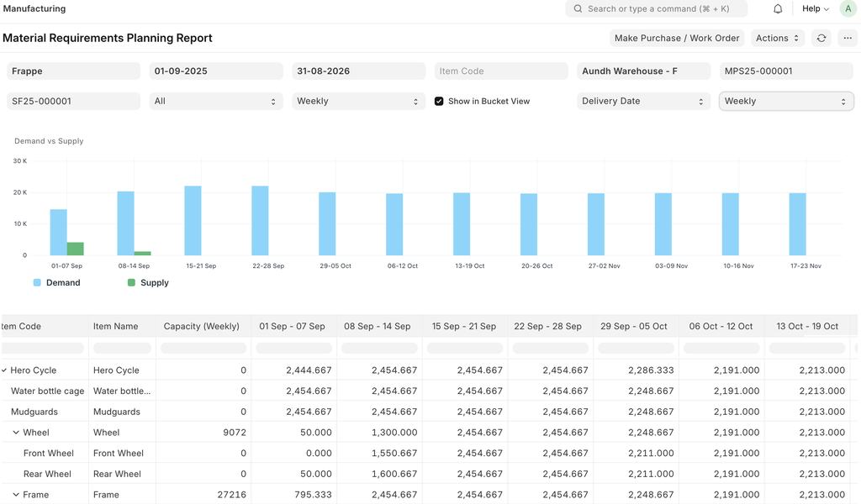Toggle the Show in Bucket View checkbox

tap(439, 101)
